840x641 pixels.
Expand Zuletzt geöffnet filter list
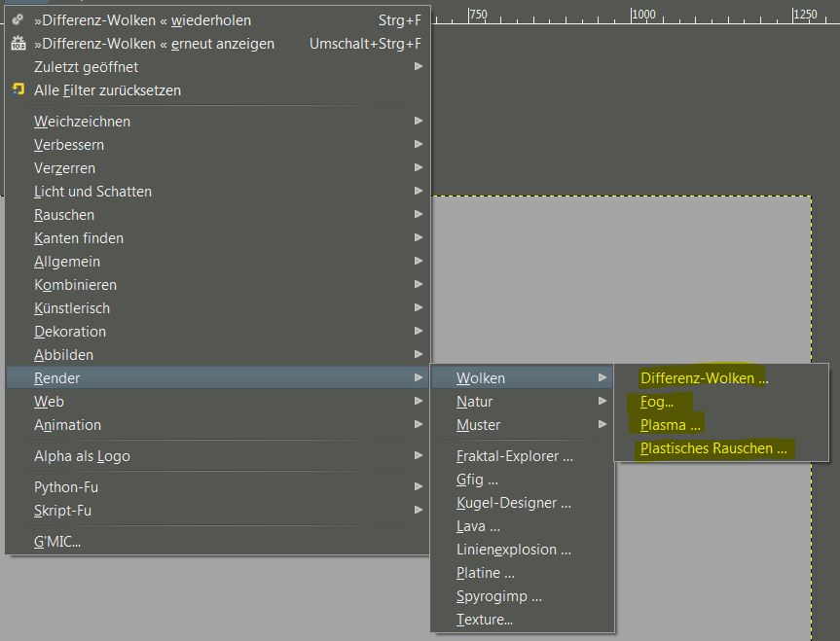click(87, 67)
